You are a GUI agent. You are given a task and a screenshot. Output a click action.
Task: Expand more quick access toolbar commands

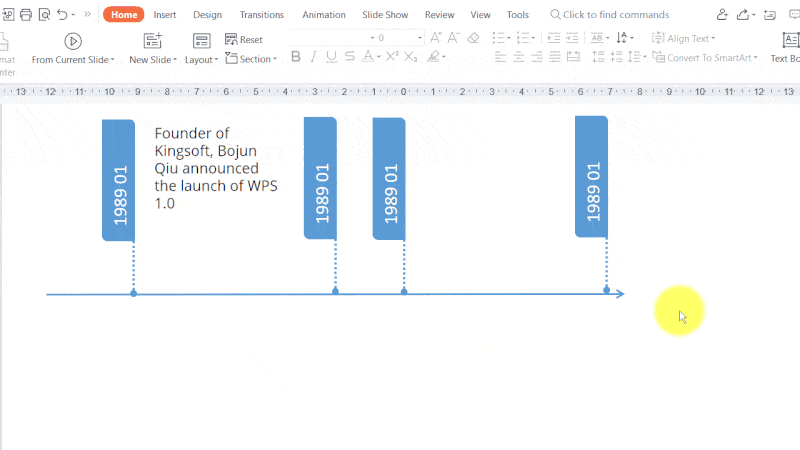coord(87,14)
